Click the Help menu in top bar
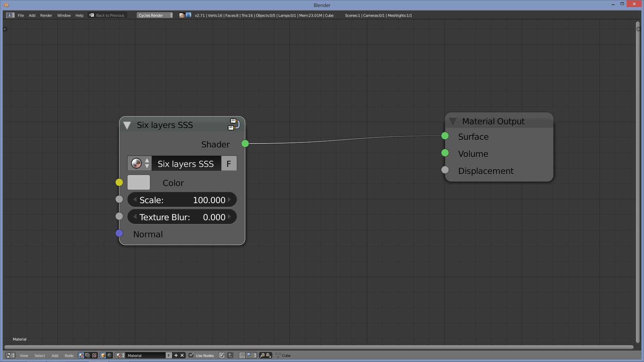This screenshot has width=644, height=362. pyautogui.click(x=79, y=15)
